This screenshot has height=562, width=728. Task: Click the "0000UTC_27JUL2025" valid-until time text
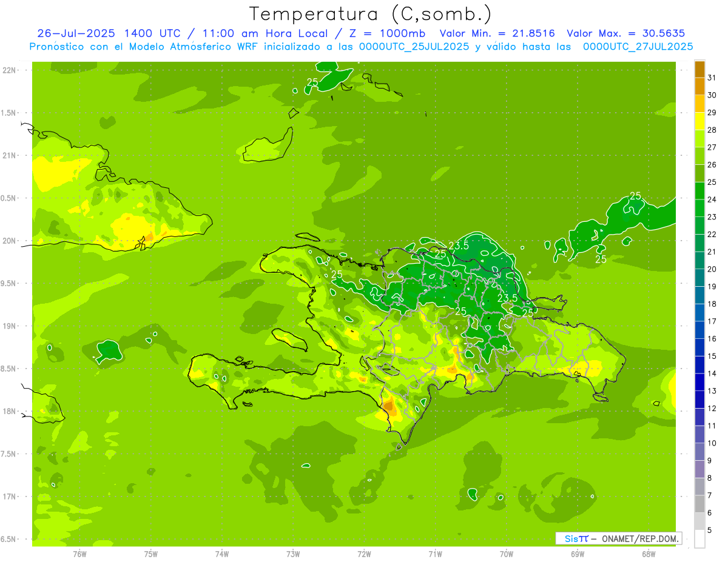(638, 47)
